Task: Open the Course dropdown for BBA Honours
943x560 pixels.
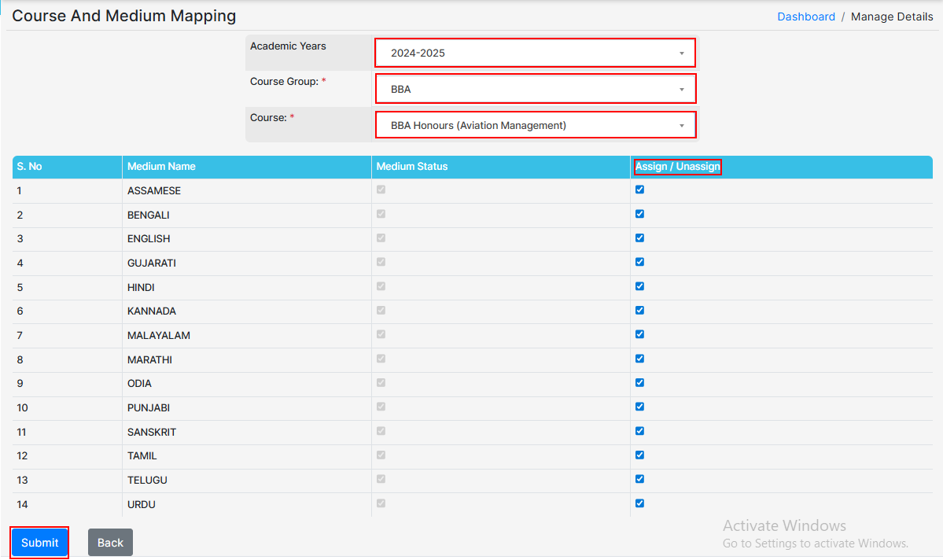Action: pyautogui.click(x=535, y=125)
